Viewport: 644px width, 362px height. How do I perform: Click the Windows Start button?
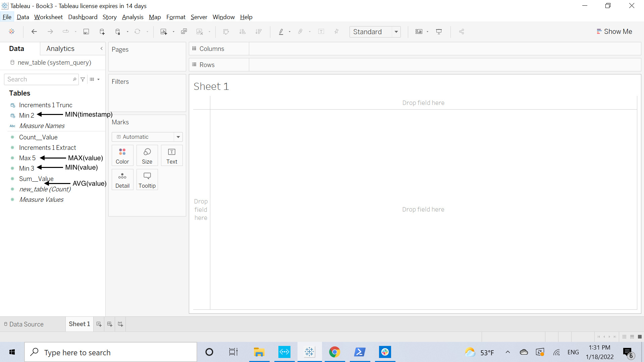tap(12, 352)
